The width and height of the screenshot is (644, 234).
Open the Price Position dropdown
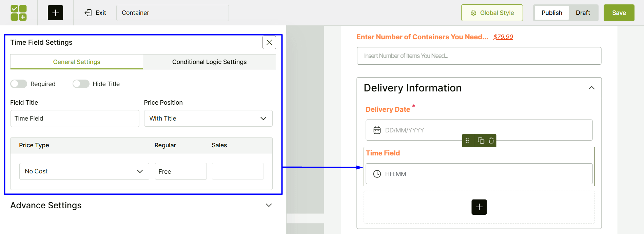[x=208, y=119]
